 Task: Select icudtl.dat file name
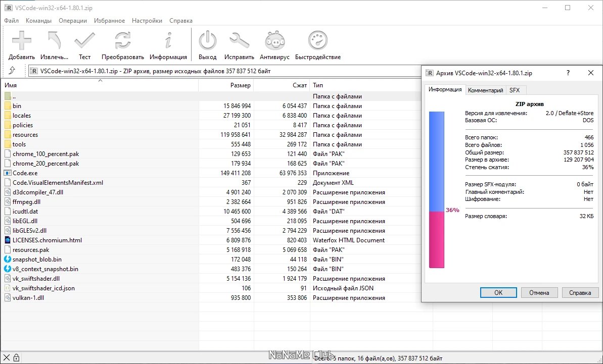(25, 211)
